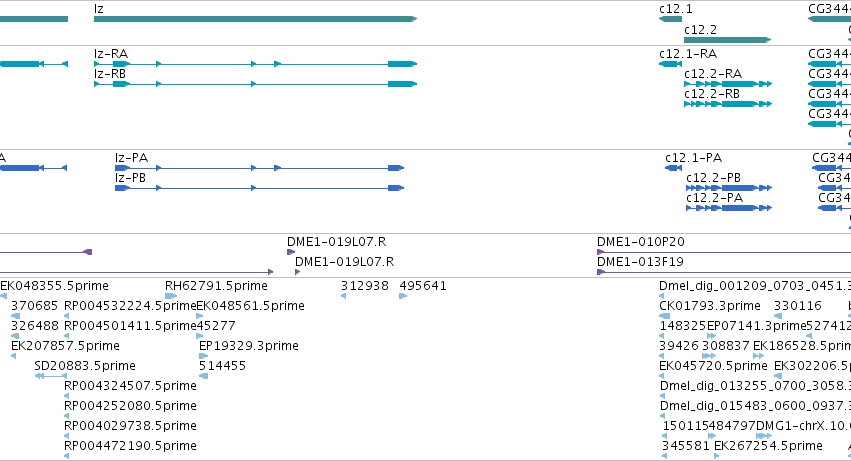Image resolution: width=851 pixels, height=461 pixels.
Task: Click the c12.2-RA transcript glyph
Action: (728, 84)
